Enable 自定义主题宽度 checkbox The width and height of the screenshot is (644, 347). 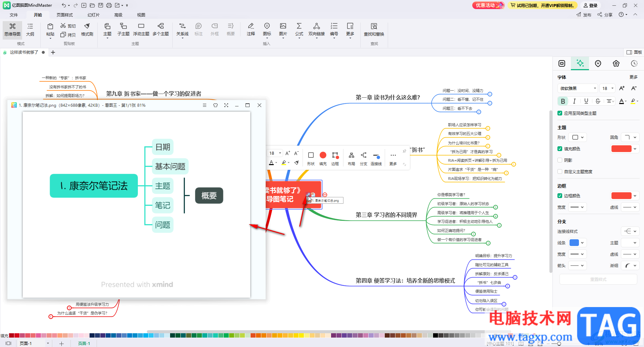tap(560, 171)
